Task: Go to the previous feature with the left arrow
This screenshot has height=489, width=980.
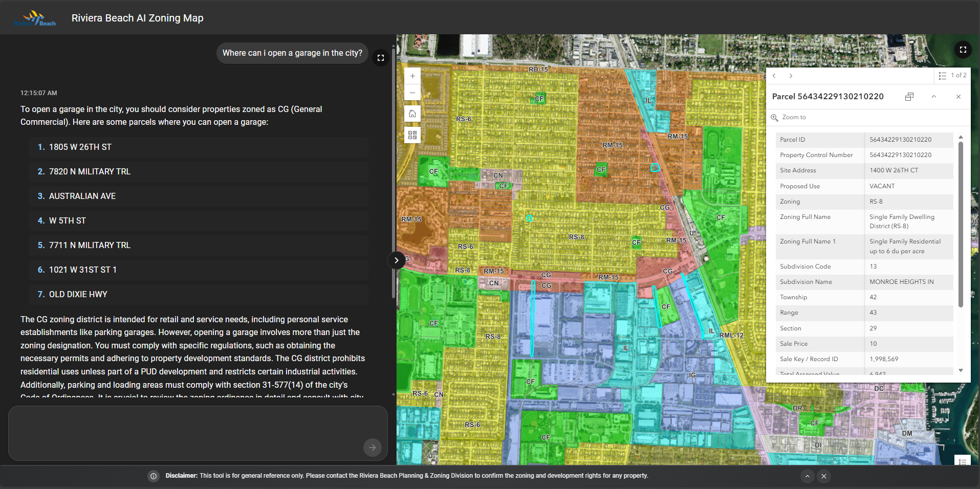Action: (774, 75)
